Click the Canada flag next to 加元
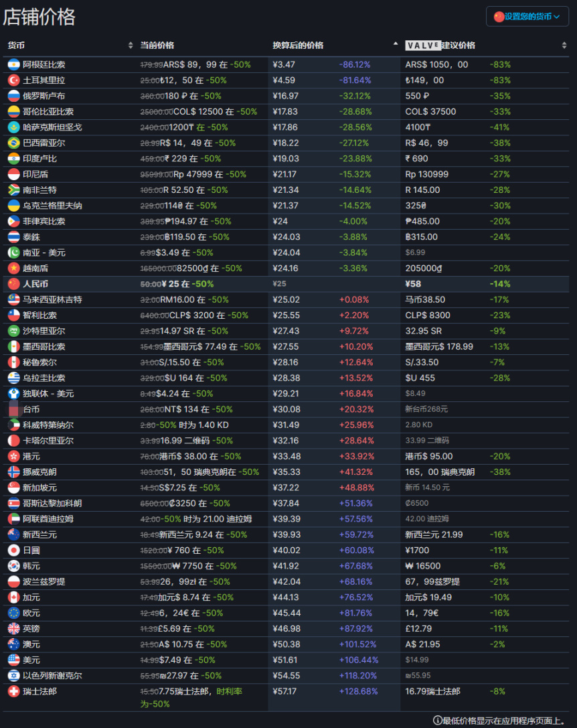577x728 pixels. click(13, 597)
